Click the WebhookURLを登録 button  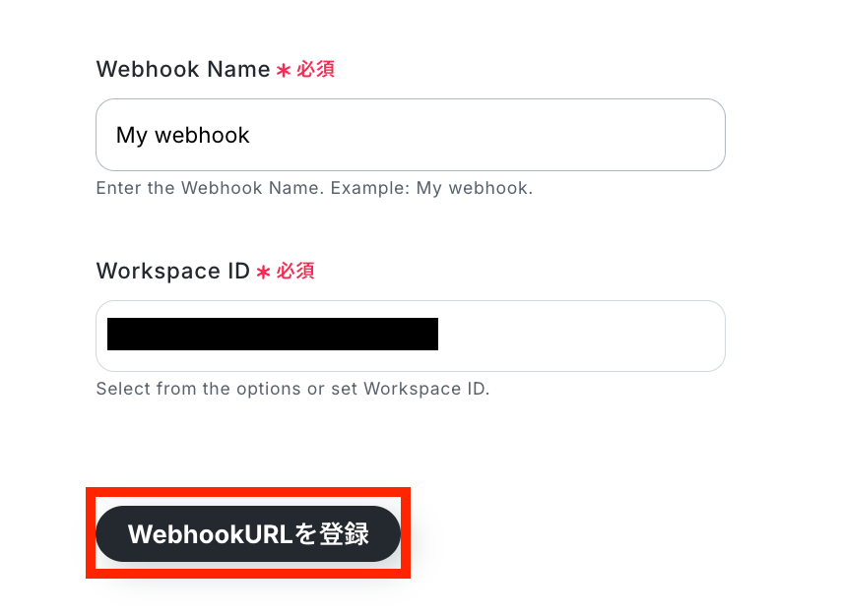coord(248,533)
